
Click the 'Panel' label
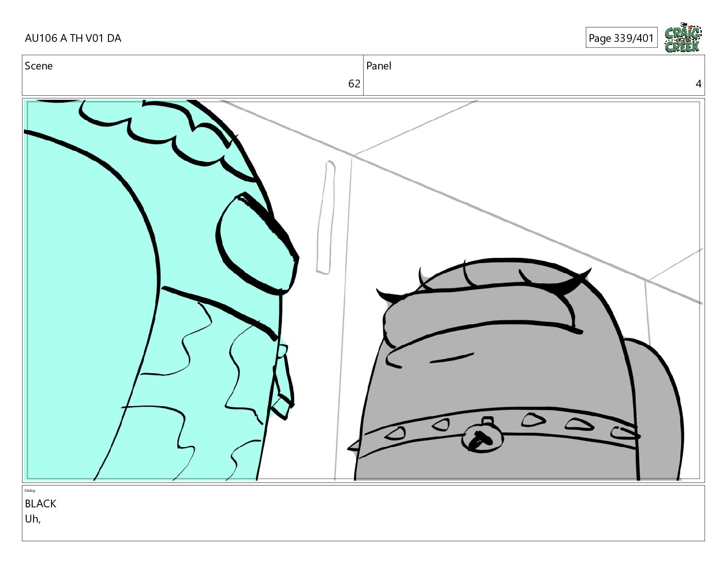click(379, 66)
